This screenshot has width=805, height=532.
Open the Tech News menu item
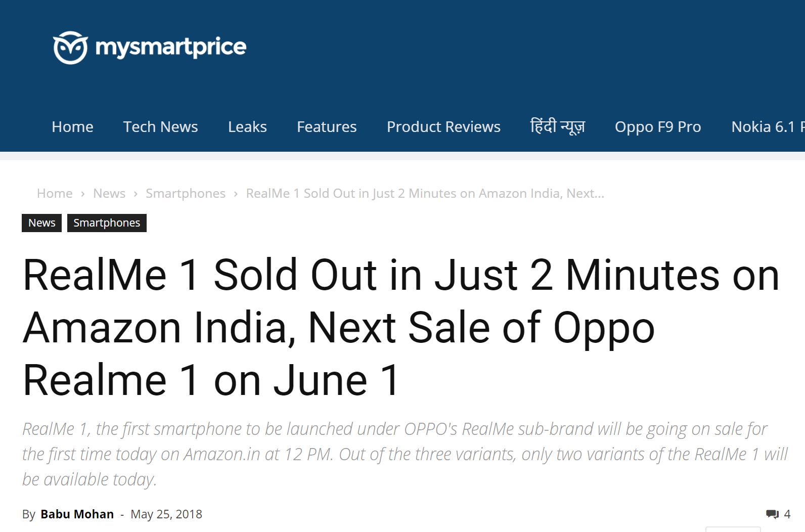pyautogui.click(x=160, y=126)
